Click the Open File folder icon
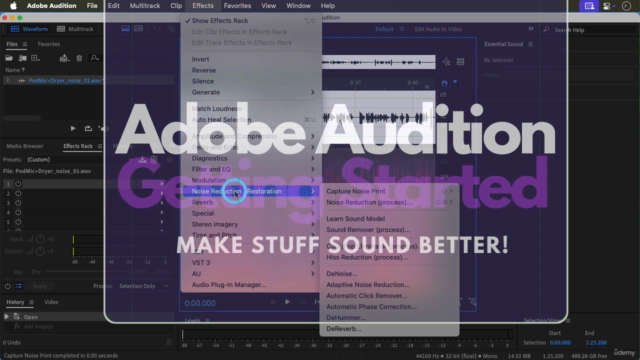Screen dimensions: 640x360 point(9,58)
